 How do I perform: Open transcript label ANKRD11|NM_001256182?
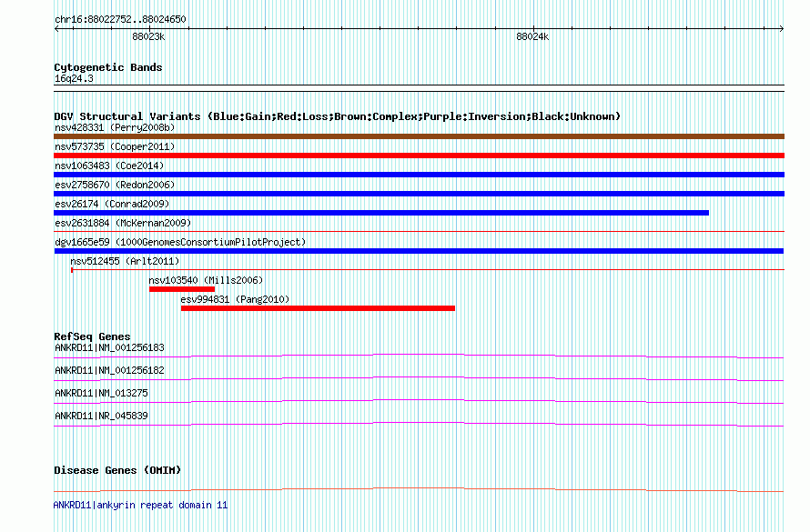[x=109, y=370]
